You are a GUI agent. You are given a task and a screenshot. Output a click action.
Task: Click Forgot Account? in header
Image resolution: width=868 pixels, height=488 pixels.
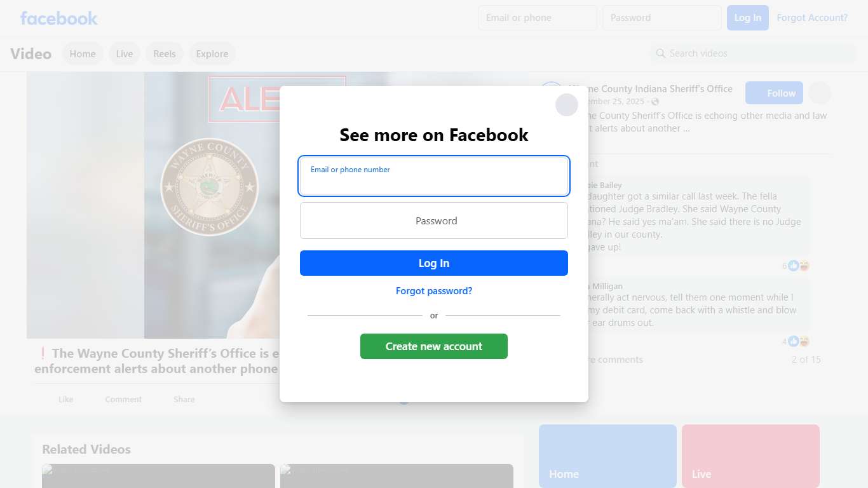point(812,18)
